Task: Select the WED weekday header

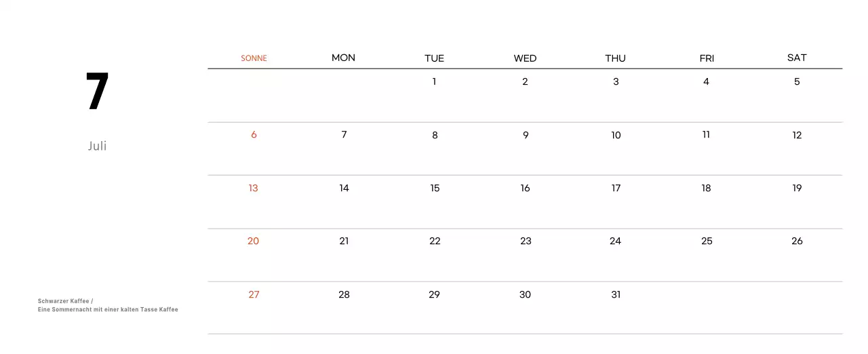Action: click(525, 58)
